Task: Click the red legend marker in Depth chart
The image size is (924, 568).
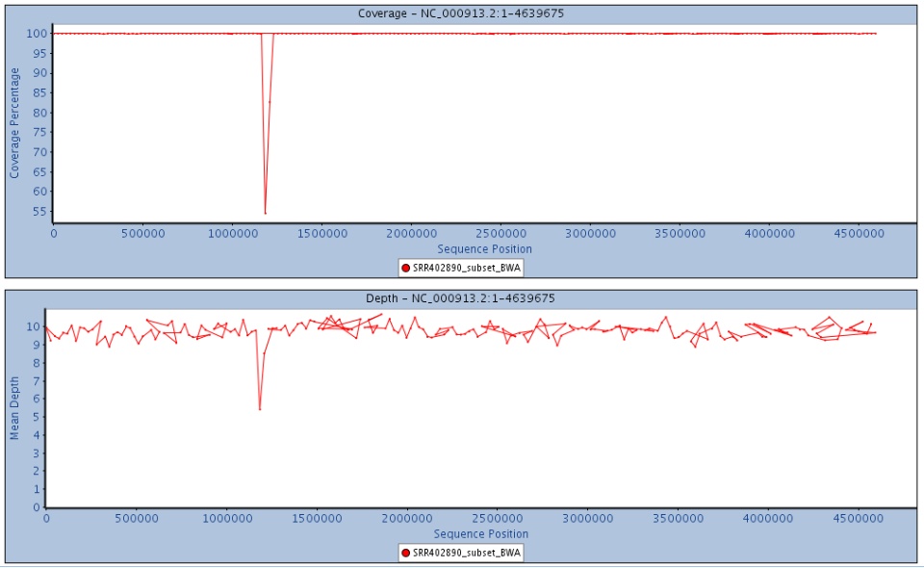Action: click(x=405, y=553)
